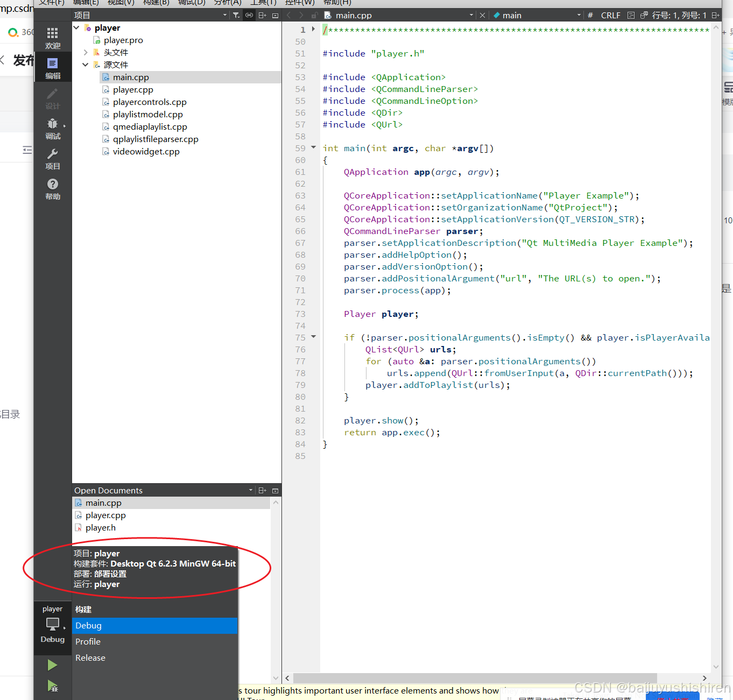This screenshot has width=733, height=700.
Task: Toggle the # text encoding indicator
Action: [x=590, y=15]
